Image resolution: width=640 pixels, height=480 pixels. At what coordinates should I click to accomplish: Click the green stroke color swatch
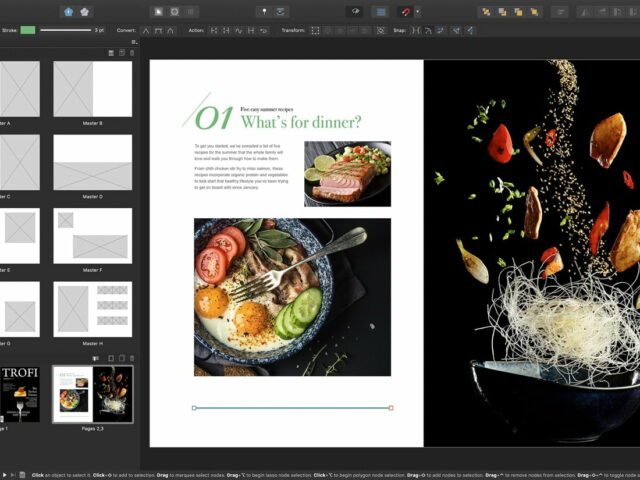click(27, 30)
